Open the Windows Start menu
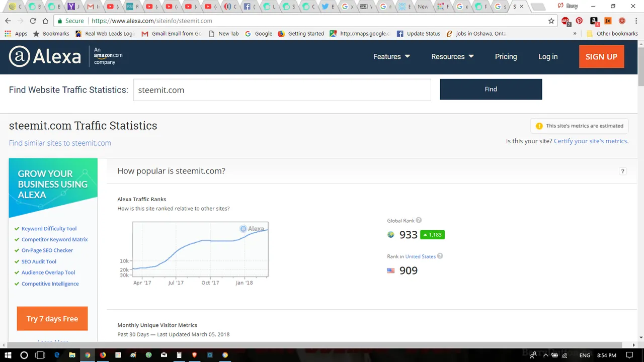 pyautogui.click(x=8, y=355)
